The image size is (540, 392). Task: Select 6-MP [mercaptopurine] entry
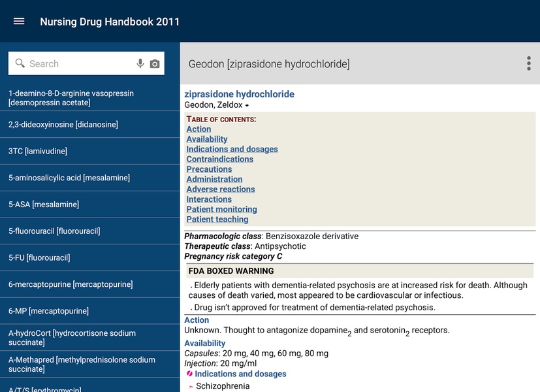click(x=90, y=311)
